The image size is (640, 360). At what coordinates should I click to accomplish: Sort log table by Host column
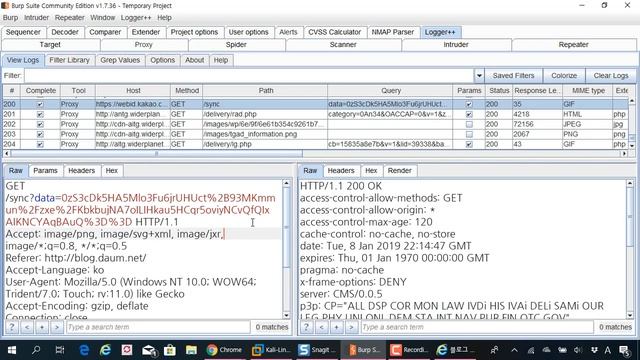pos(133,91)
